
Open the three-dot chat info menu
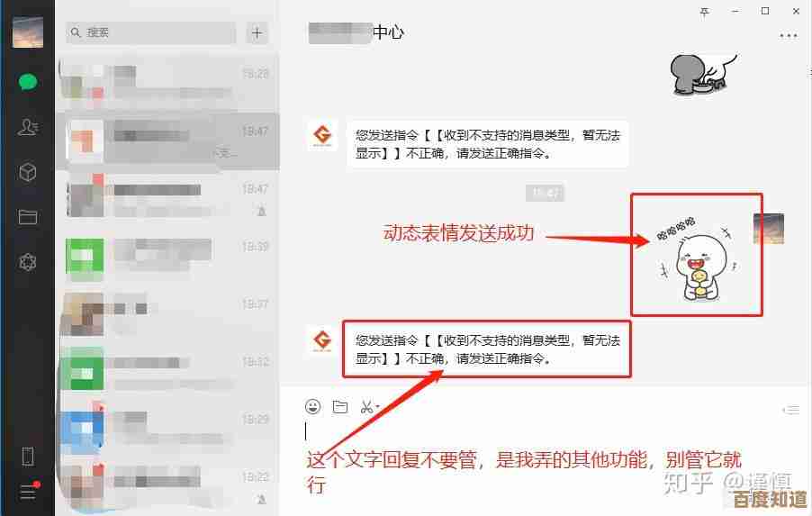789,36
